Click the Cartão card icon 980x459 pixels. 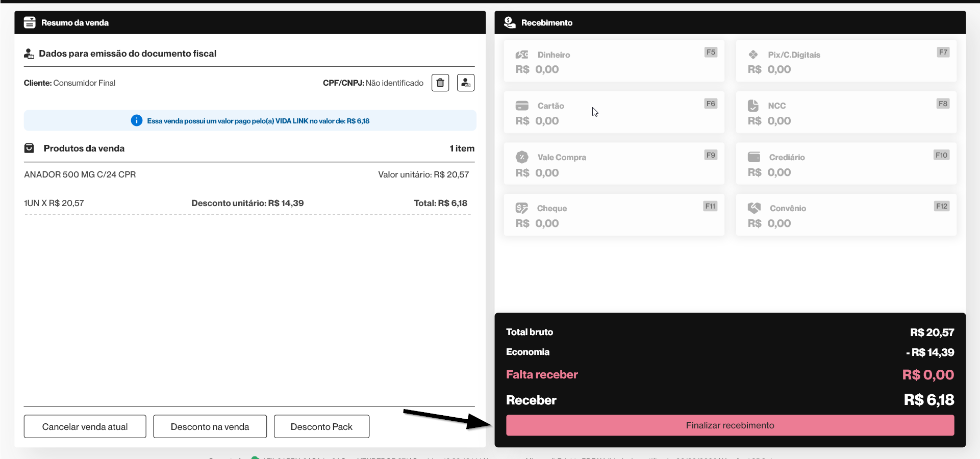coord(522,106)
